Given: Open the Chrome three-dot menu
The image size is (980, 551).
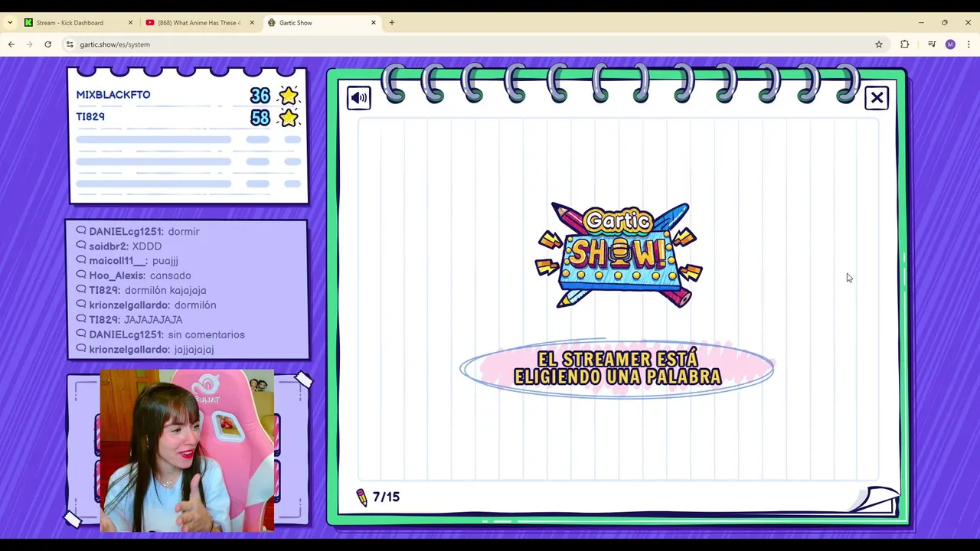Looking at the screenshot, I should coord(969,44).
